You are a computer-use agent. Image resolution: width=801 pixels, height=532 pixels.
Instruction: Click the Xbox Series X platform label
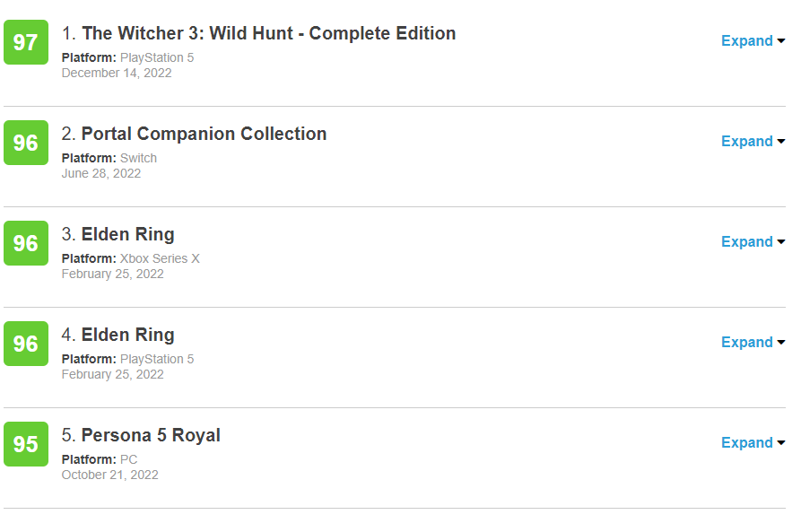pyautogui.click(x=160, y=258)
